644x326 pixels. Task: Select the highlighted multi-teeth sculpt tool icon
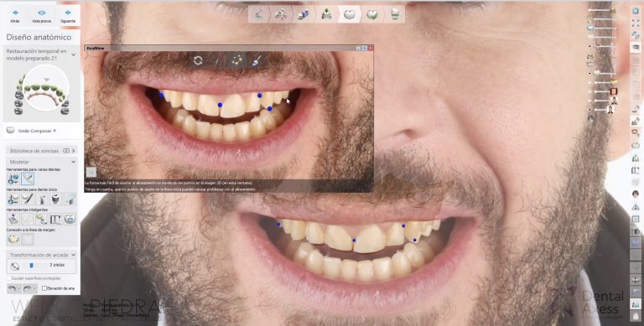click(x=28, y=179)
